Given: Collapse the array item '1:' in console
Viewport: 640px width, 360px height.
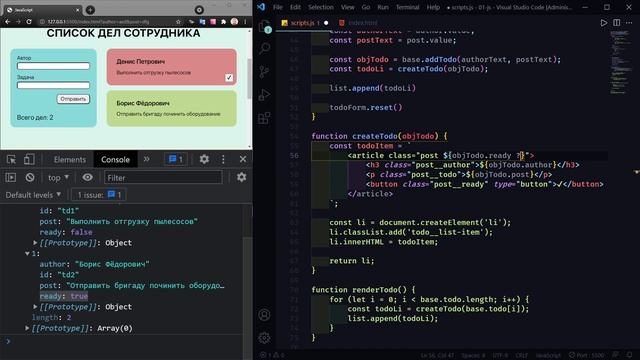Looking at the screenshot, I should click(x=27, y=253).
